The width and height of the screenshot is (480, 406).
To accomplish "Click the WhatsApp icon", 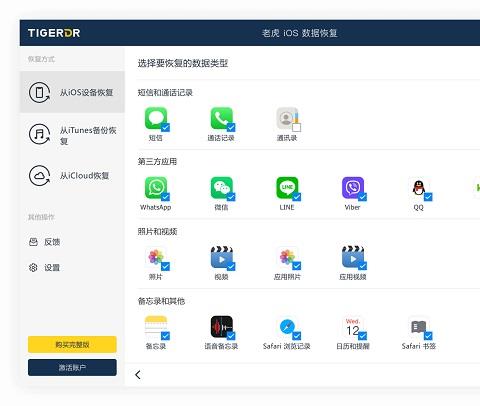I will [156, 188].
